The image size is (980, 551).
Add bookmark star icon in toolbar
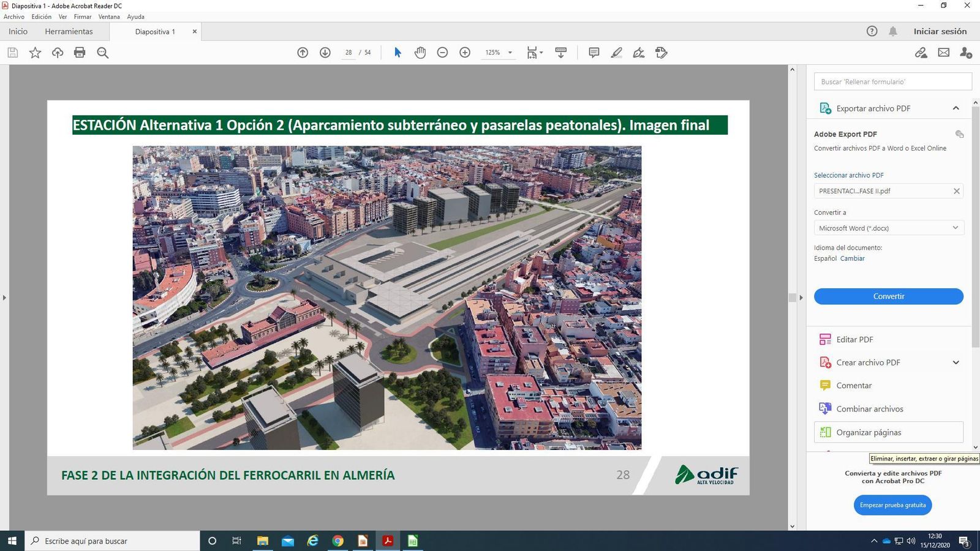pyautogui.click(x=35, y=53)
